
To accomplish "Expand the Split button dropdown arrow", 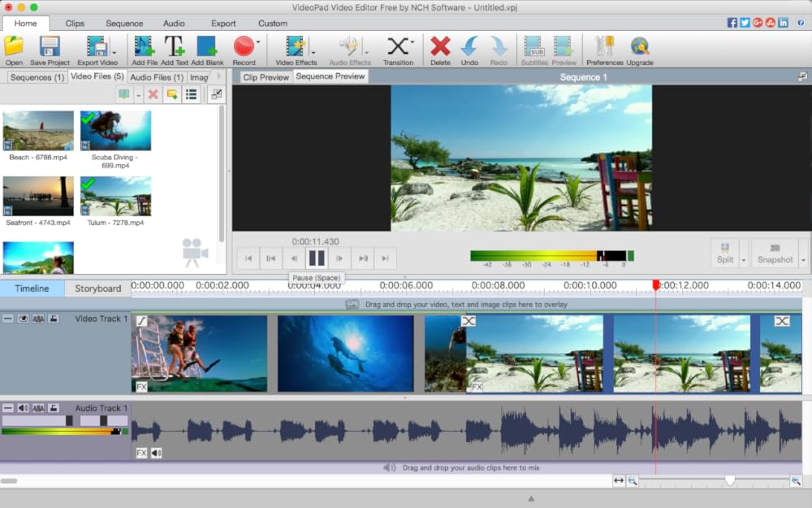I will pyautogui.click(x=744, y=260).
